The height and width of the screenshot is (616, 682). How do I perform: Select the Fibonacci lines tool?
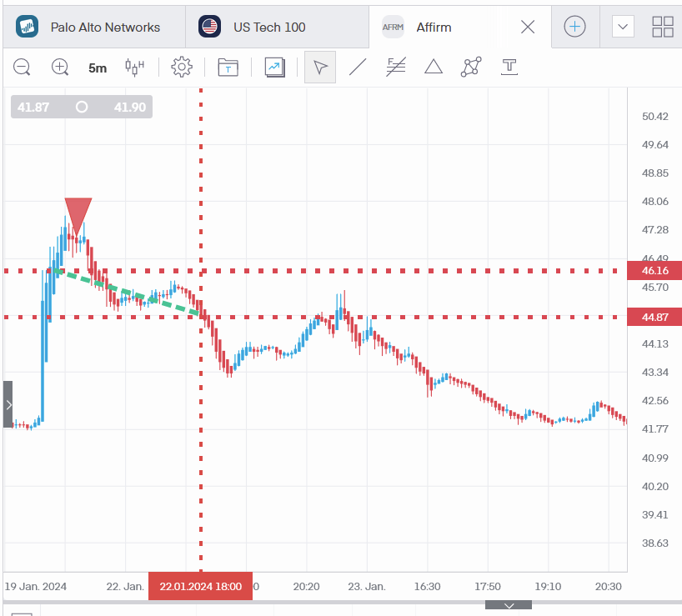pyautogui.click(x=396, y=68)
